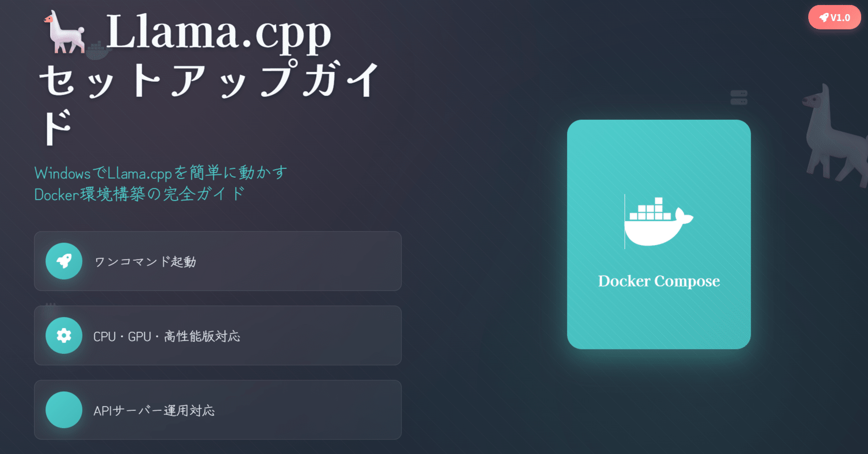The width and height of the screenshot is (868, 454).
Task: Click the セットアップガイ heading line
Action: coord(209,80)
